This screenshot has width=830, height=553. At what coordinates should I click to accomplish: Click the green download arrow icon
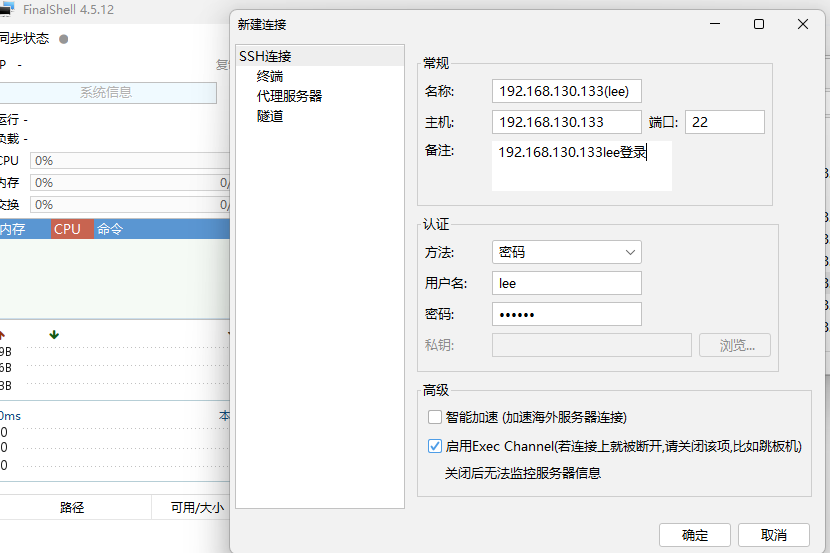[54, 334]
